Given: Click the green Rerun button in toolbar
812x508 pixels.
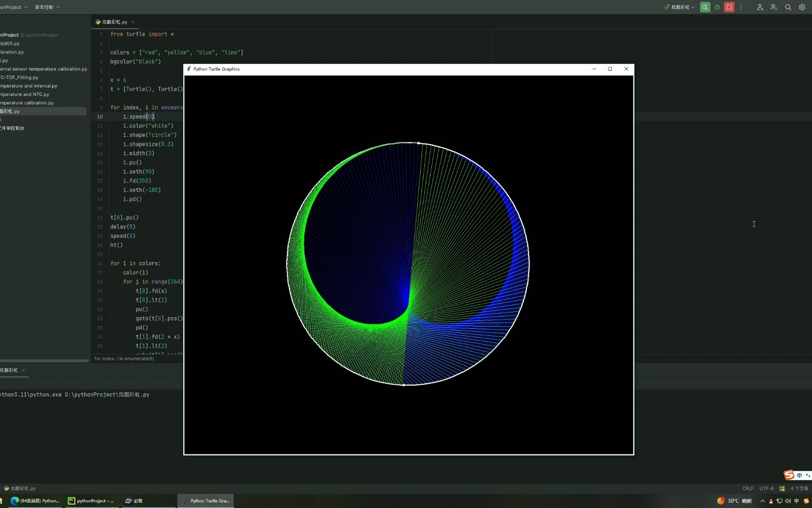Looking at the screenshot, I should pos(705,7).
